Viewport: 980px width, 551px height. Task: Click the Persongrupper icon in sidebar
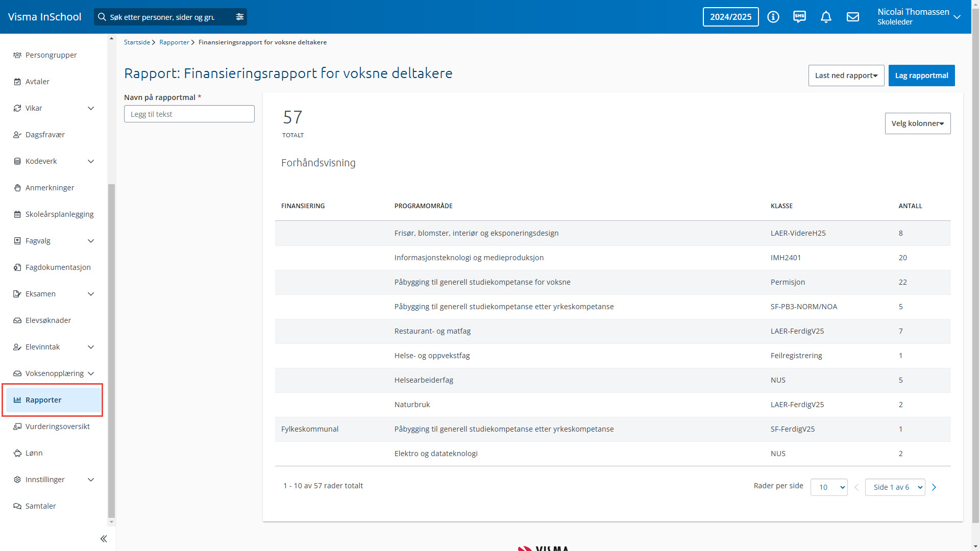17,55
